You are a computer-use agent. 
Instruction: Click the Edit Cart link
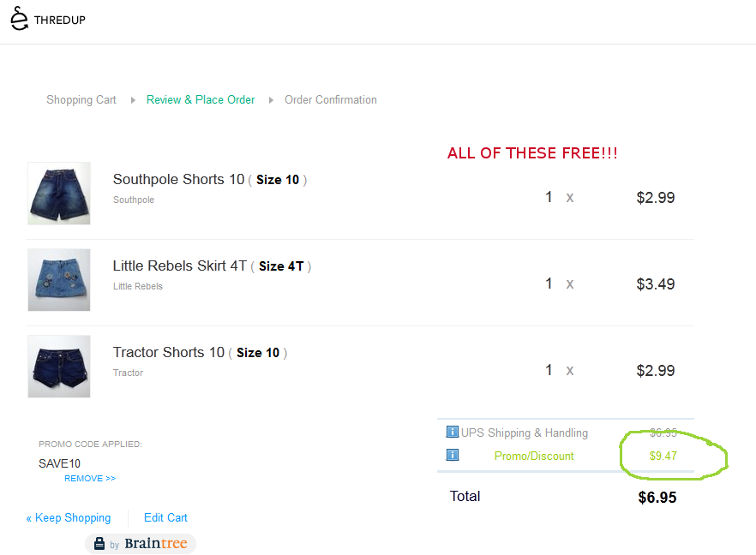click(x=165, y=517)
